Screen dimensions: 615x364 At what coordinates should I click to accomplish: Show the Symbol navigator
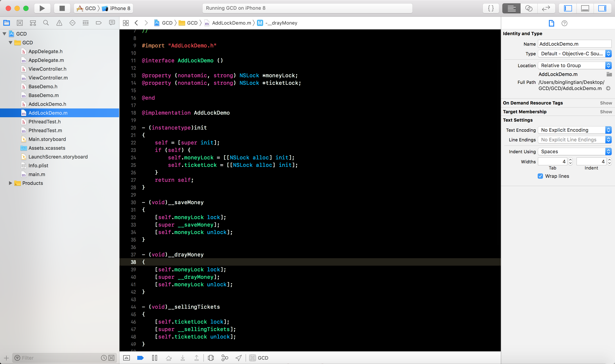click(33, 23)
